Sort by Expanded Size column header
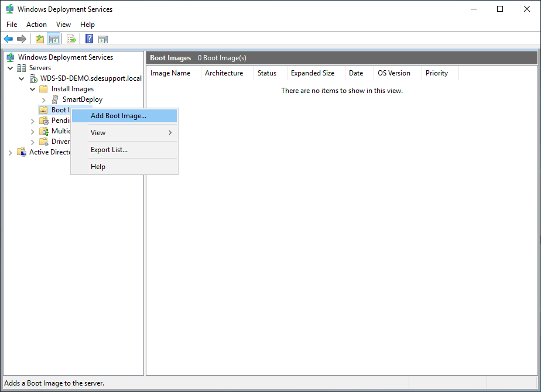 pos(316,73)
